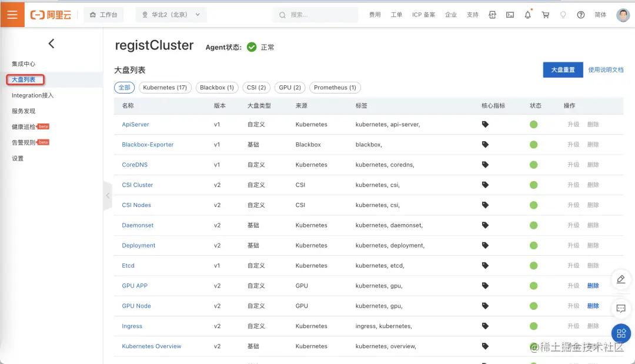
Task: Open ICP 备案 in the top menu
Action: point(423,15)
